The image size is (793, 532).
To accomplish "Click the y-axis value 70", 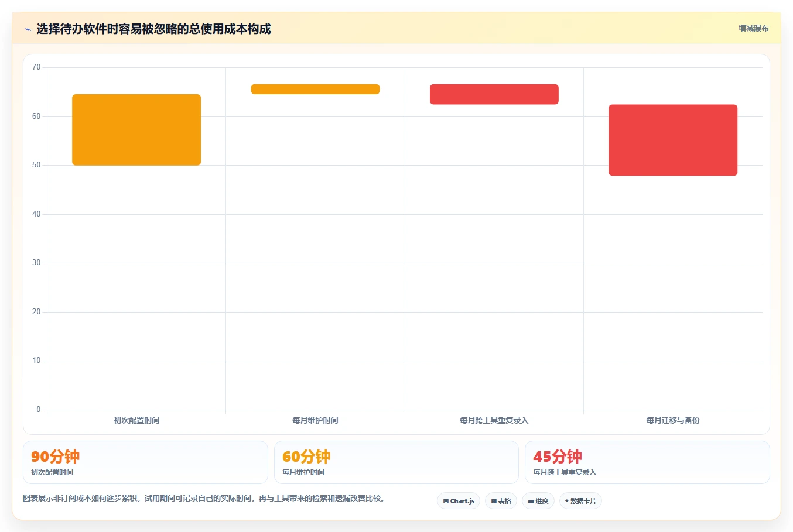I will 36,67.
